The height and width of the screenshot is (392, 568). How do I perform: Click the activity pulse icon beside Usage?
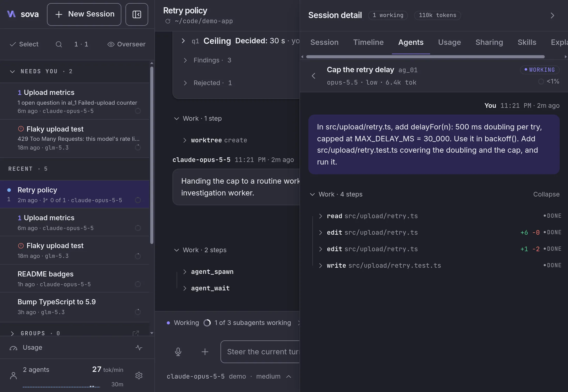139,348
